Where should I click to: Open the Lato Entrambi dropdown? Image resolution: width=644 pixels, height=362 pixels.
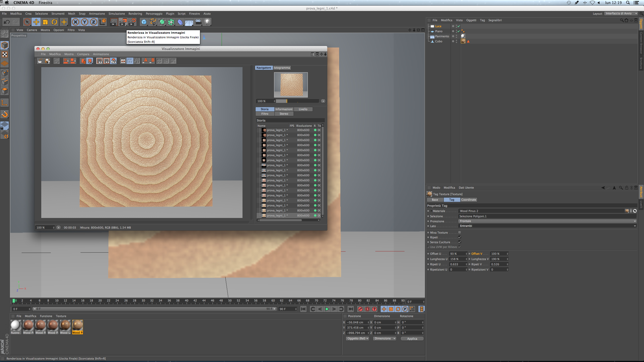pyautogui.click(x=547, y=226)
